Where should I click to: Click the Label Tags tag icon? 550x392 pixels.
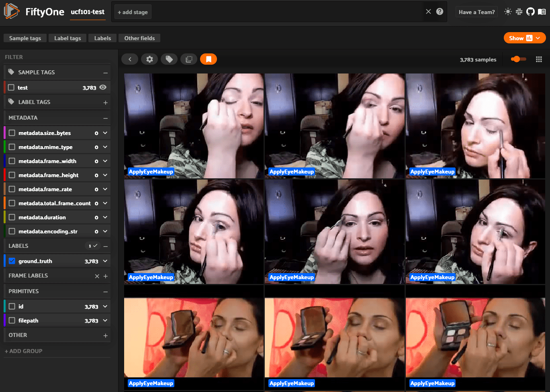click(x=11, y=102)
